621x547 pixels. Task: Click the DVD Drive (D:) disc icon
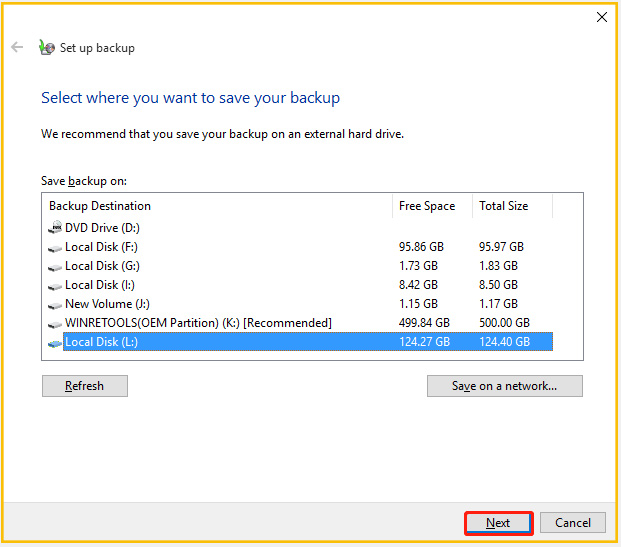[x=55, y=227]
